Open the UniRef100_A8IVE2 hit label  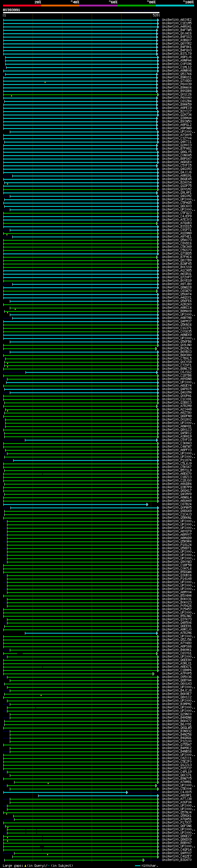click(176, 20)
